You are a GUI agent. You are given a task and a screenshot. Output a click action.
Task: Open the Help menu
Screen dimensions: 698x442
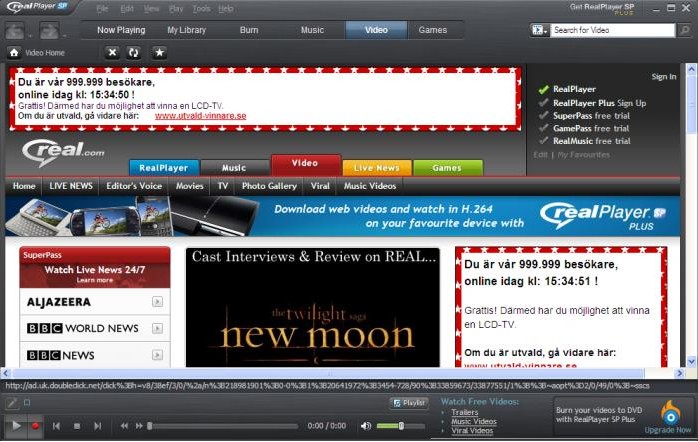pyautogui.click(x=226, y=8)
